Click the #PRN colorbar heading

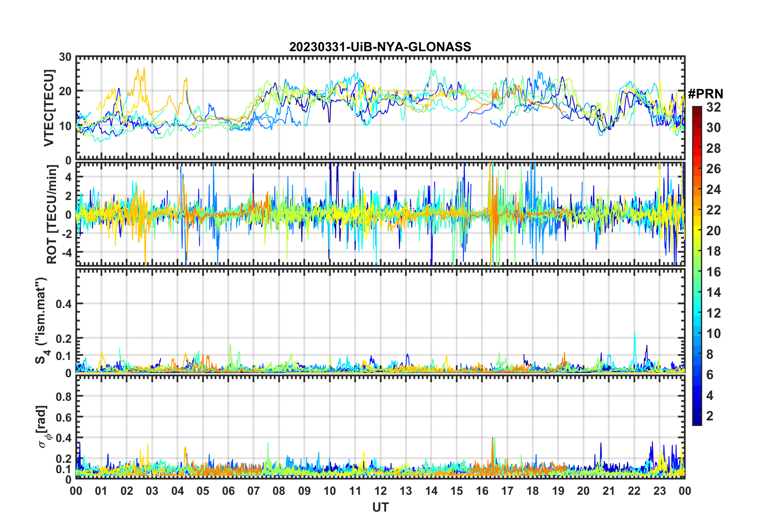(x=706, y=94)
